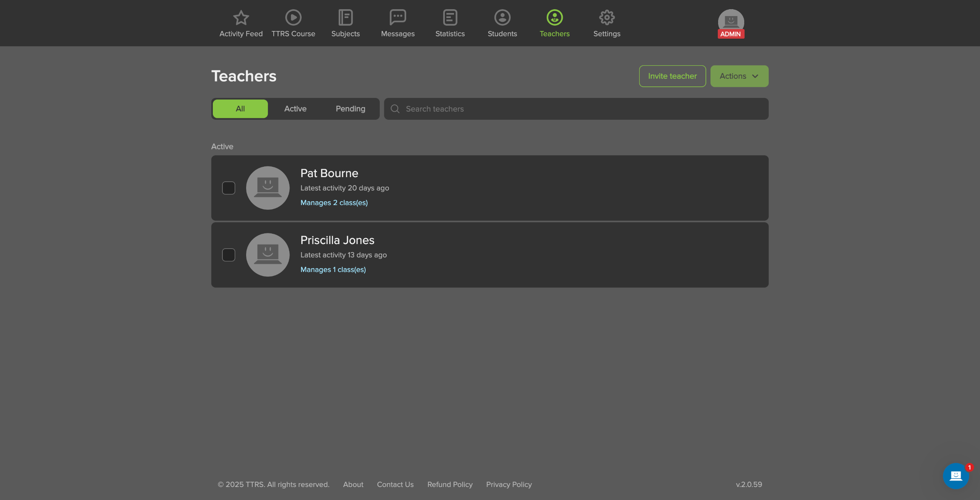This screenshot has height=500, width=980.
Task: Open Settings gear icon
Action: (607, 18)
